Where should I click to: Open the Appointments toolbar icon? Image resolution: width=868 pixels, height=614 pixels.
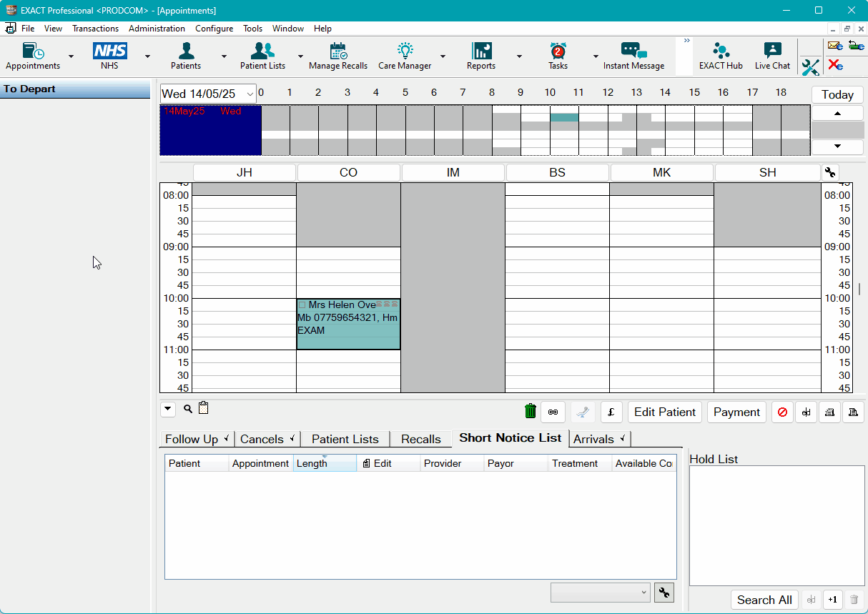(33, 56)
